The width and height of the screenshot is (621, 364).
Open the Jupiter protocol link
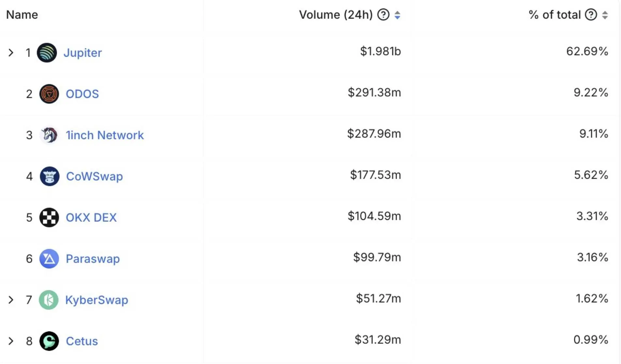(x=83, y=53)
